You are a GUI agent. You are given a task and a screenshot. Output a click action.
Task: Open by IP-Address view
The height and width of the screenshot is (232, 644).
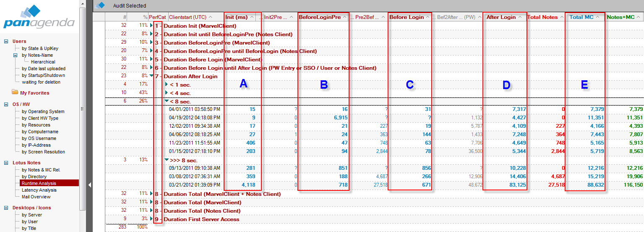37,145
